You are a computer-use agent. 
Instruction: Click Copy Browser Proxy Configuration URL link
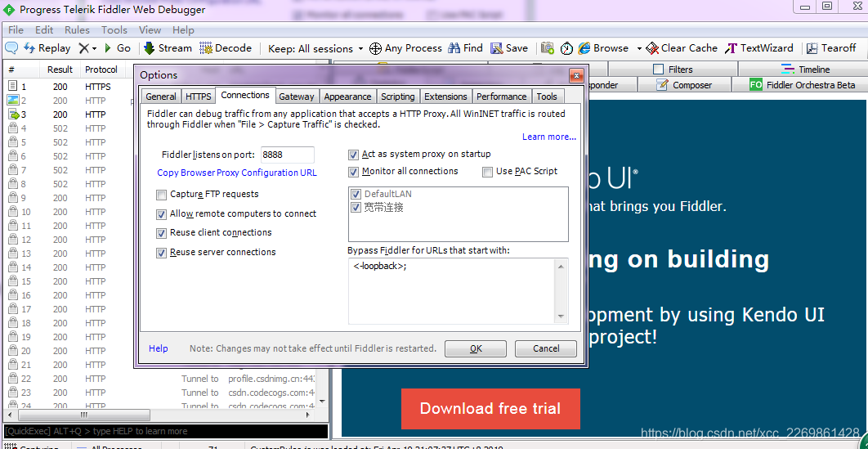point(237,173)
